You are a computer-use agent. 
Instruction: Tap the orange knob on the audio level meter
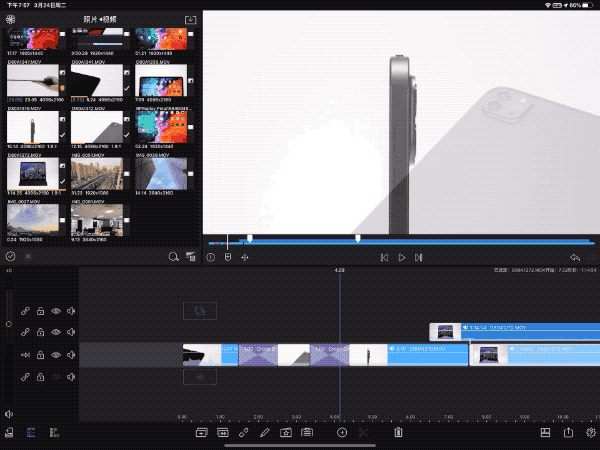[x=8, y=324]
